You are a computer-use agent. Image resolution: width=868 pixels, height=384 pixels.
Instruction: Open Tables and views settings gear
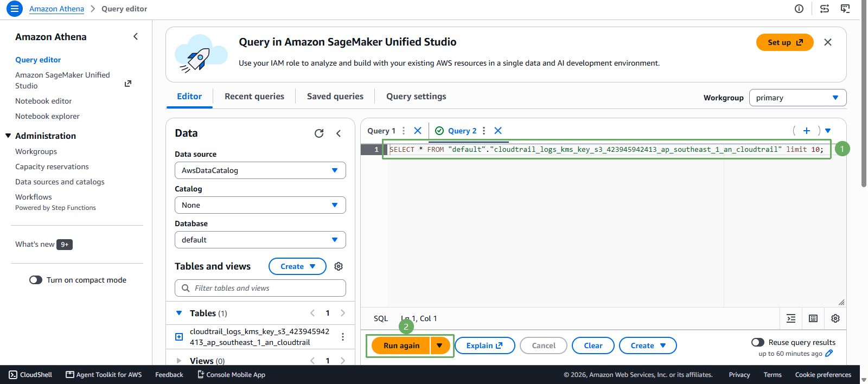pyautogui.click(x=339, y=266)
